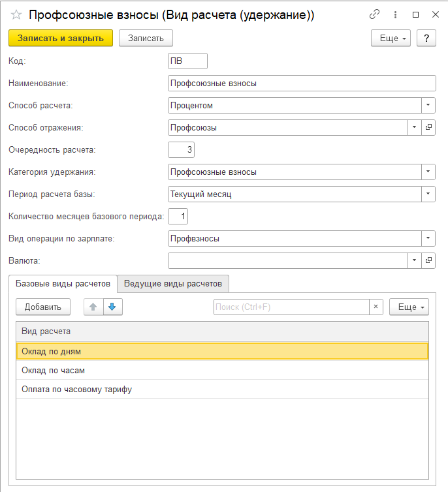This screenshot has width=448, height=492.
Task: Select row Оплата по часовому тарифу
Action: click(222, 389)
